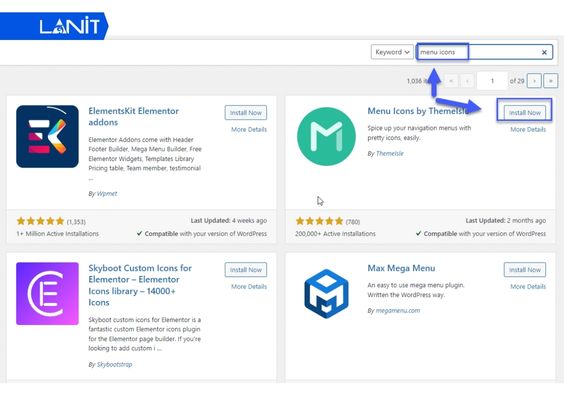Click 'Spice up your navigation menus' description
This screenshot has width=564, height=400.
pyautogui.click(x=419, y=133)
